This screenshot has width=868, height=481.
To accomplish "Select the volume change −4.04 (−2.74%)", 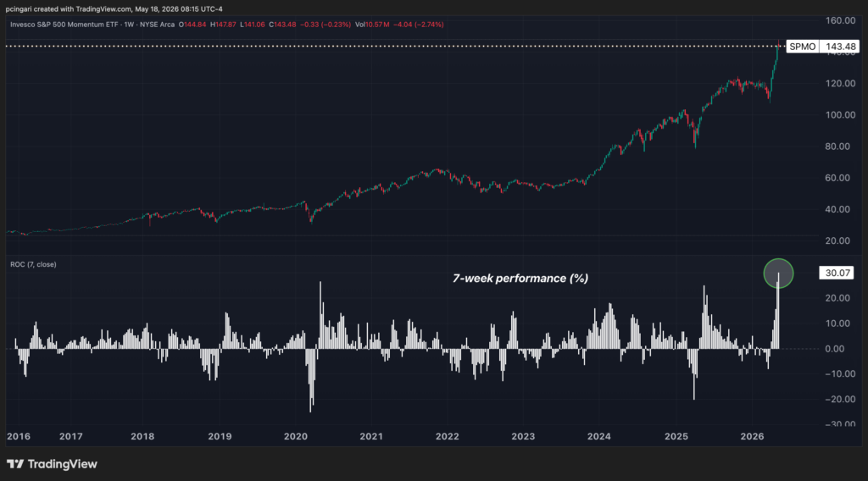I will [x=418, y=25].
